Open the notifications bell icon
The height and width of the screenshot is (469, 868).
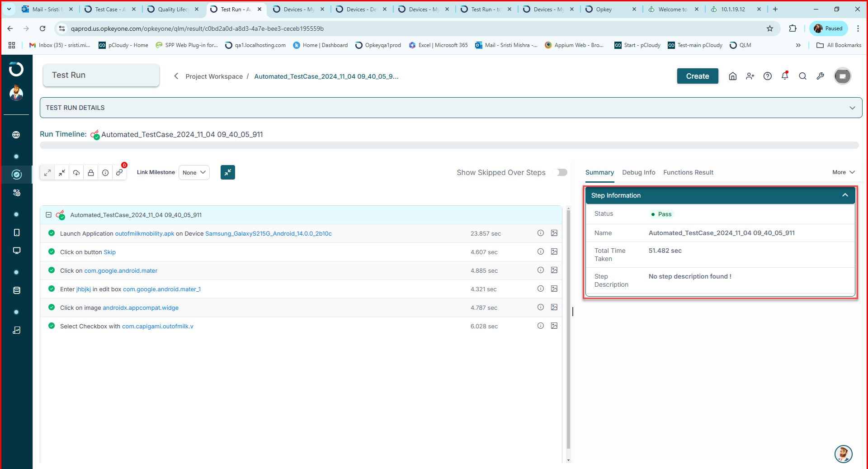pos(785,76)
